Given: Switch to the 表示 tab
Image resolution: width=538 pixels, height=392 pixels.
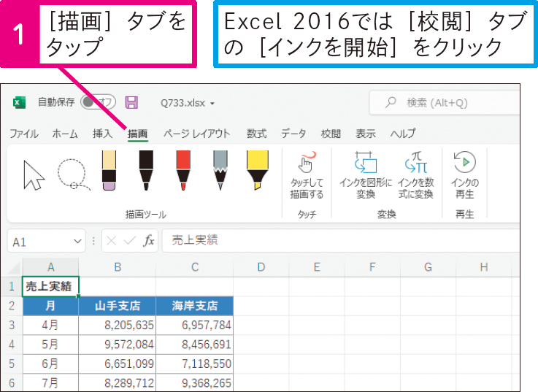Looking at the screenshot, I should (x=366, y=134).
